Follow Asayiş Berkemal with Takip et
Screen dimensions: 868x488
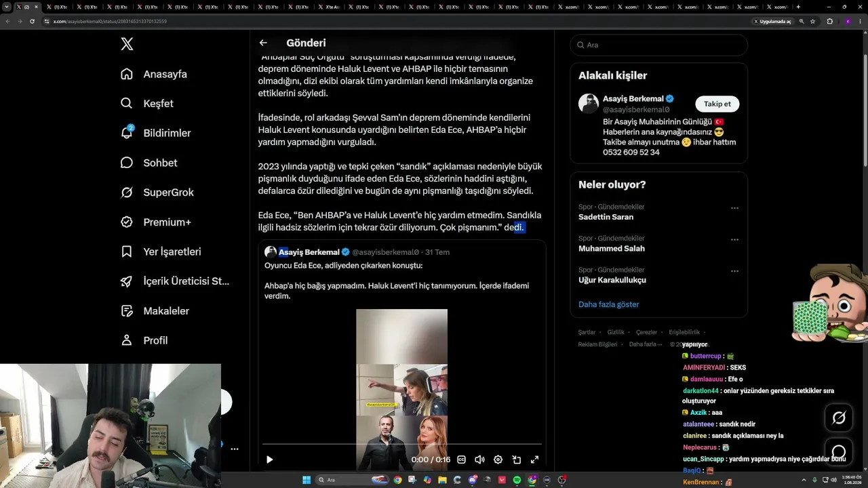717,104
